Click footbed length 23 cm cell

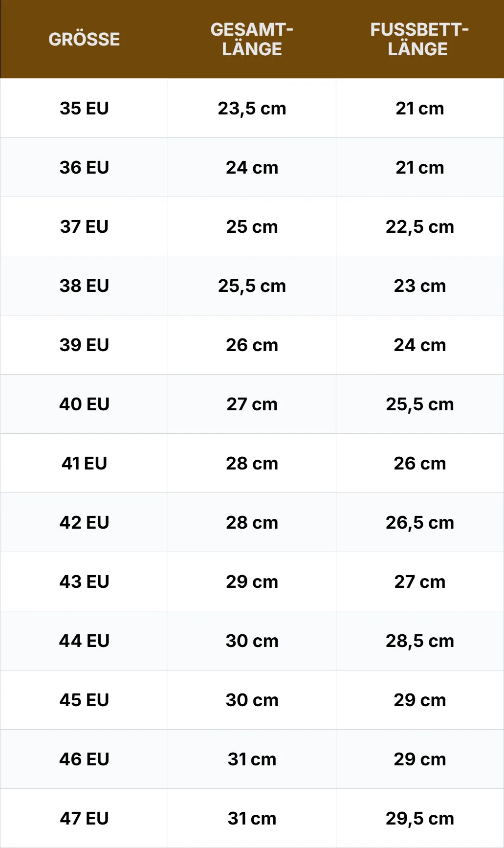(x=419, y=286)
